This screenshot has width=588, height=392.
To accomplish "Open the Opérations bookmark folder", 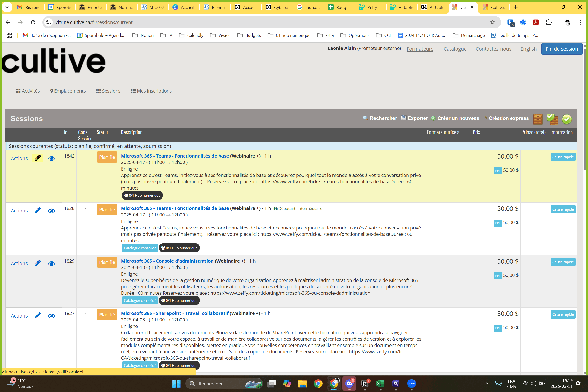I will pyautogui.click(x=355, y=35).
